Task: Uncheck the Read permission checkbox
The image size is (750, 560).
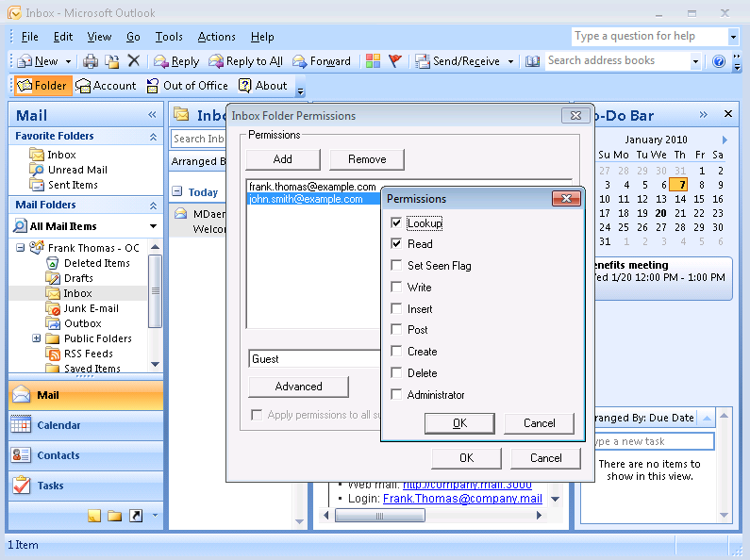Action: pos(396,243)
